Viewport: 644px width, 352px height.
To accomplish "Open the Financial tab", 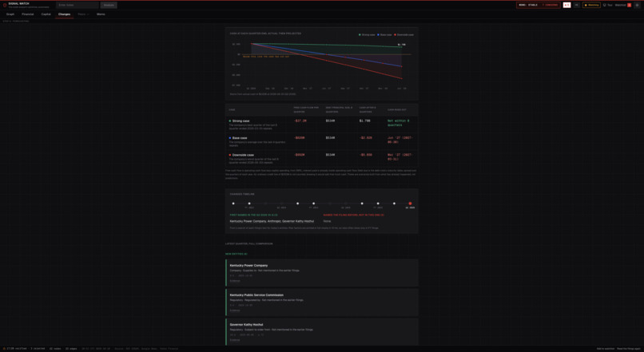I will tap(27, 14).
